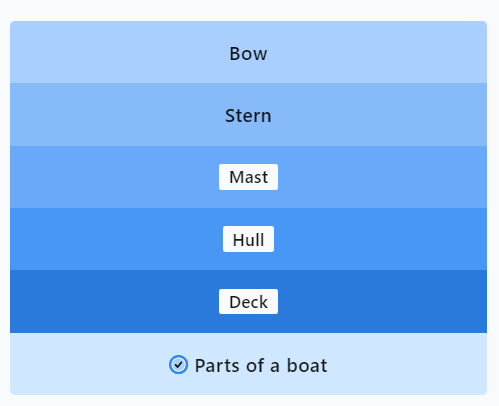Activate the white Deck tag
The image size is (499, 406).
(248, 301)
